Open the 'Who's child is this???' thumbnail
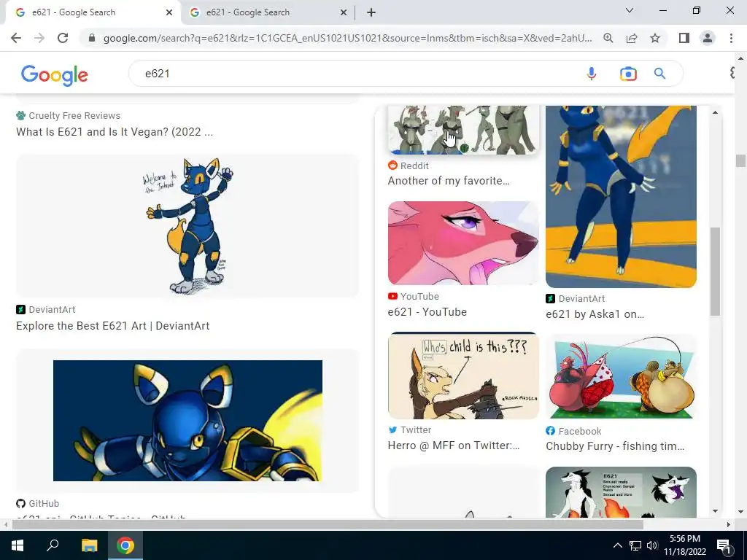 463,376
